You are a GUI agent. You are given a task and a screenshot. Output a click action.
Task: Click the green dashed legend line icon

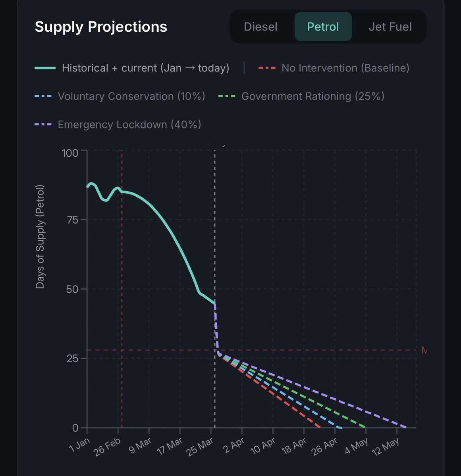[x=227, y=96]
